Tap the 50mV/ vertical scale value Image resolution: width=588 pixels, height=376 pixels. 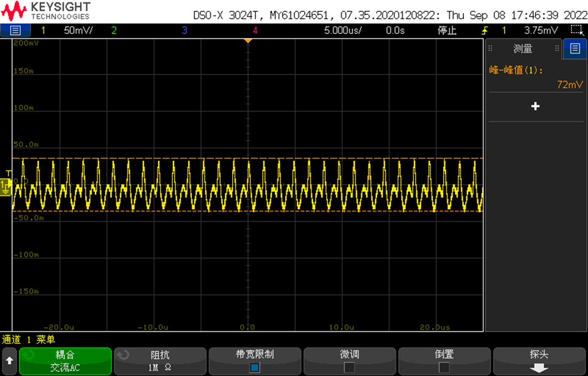point(78,30)
